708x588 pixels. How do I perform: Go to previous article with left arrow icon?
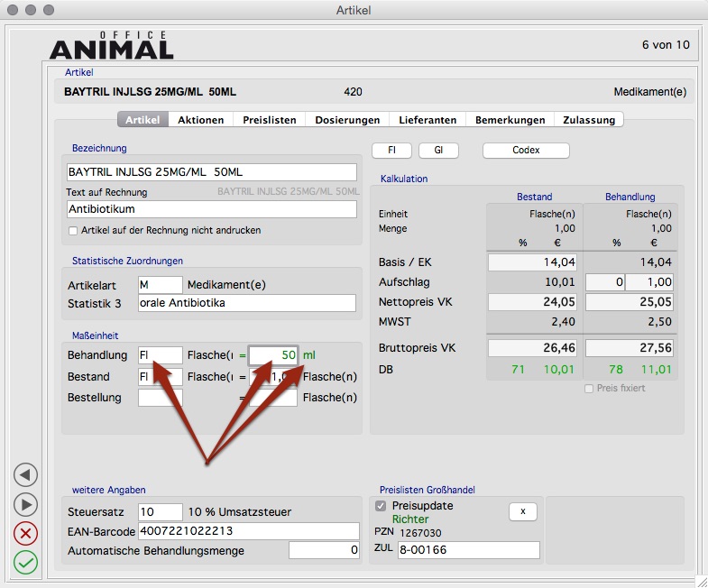(25, 475)
